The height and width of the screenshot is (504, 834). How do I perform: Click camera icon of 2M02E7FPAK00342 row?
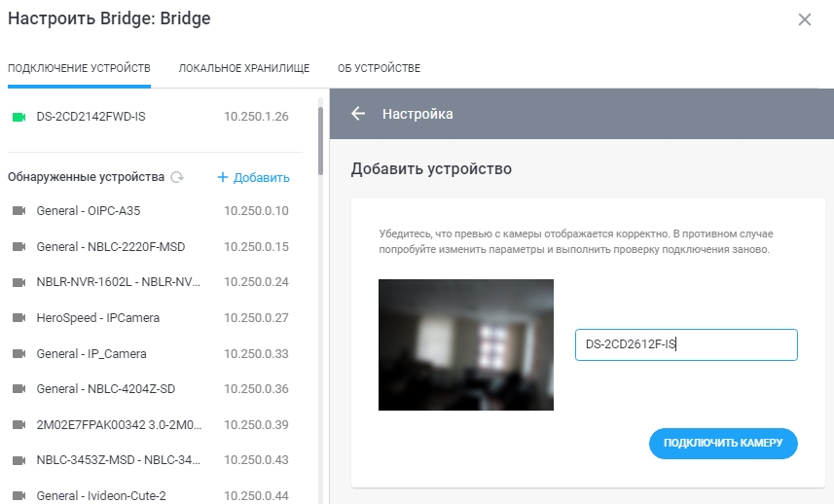[x=19, y=425]
